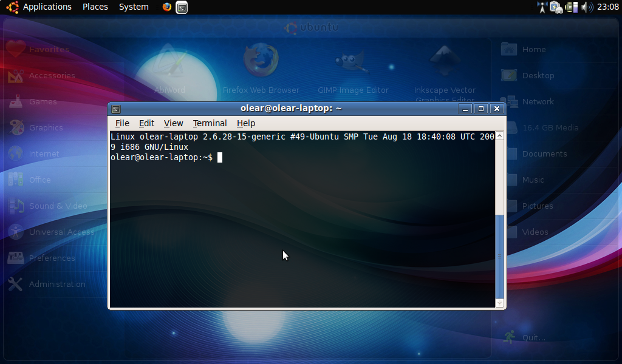Open the terminal's File menu

(x=122, y=123)
